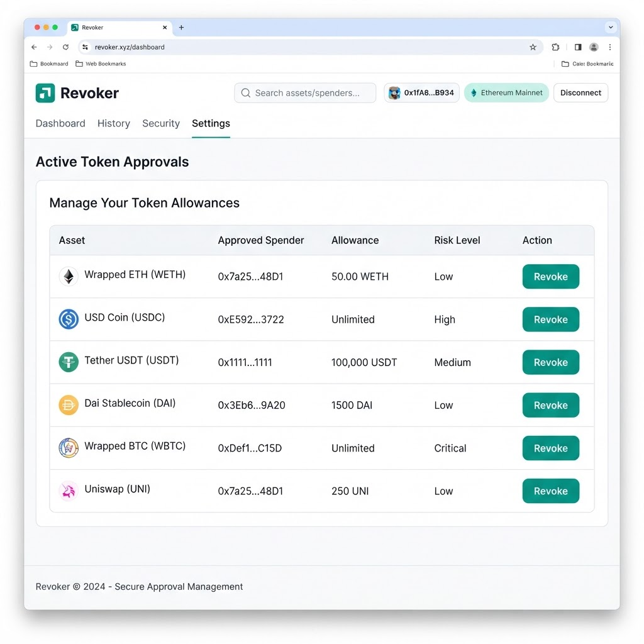The height and width of the screenshot is (644, 644).
Task: Click the High risk level label
Action: pos(445,319)
